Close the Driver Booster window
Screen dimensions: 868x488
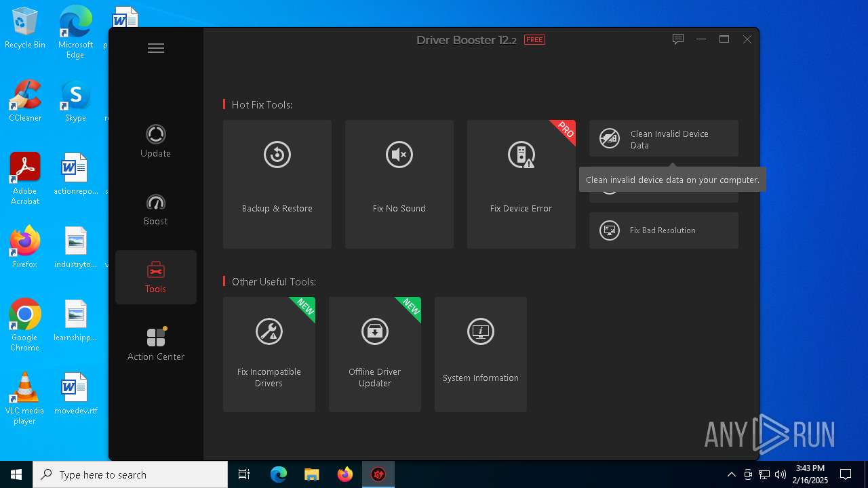coord(747,39)
